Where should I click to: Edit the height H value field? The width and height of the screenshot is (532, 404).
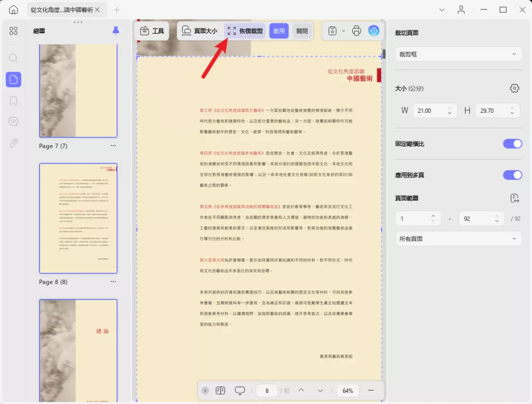(492, 111)
